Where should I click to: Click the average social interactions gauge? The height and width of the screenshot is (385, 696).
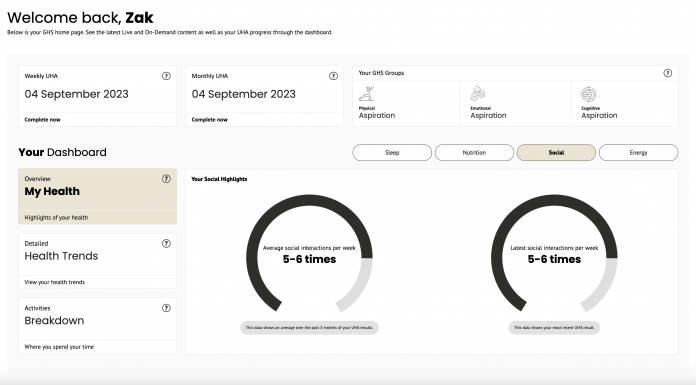pyautogui.click(x=309, y=254)
